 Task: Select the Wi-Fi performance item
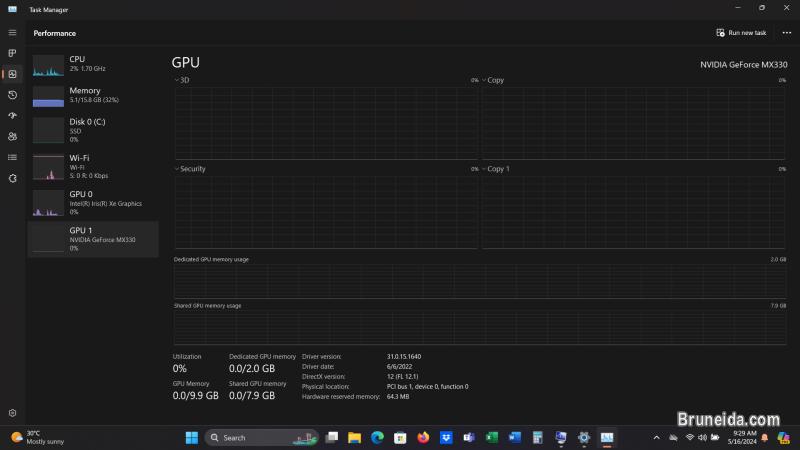pyautogui.click(x=94, y=165)
